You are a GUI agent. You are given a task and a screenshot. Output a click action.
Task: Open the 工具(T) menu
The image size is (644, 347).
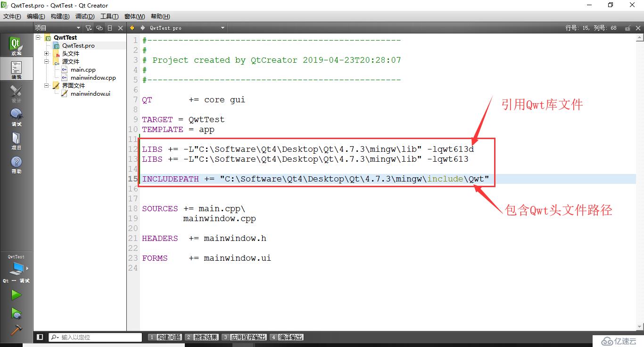coord(109,17)
